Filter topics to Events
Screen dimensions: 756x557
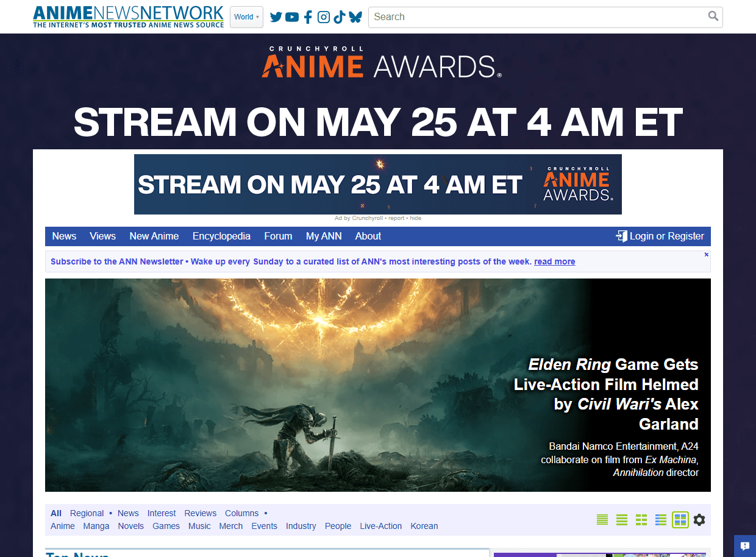[x=265, y=526]
